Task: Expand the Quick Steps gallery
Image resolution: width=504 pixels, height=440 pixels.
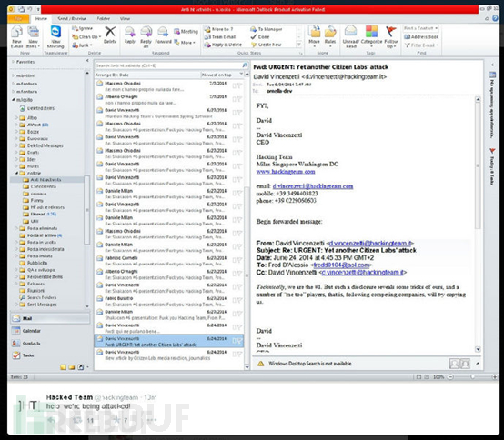Action: [x=299, y=45]
